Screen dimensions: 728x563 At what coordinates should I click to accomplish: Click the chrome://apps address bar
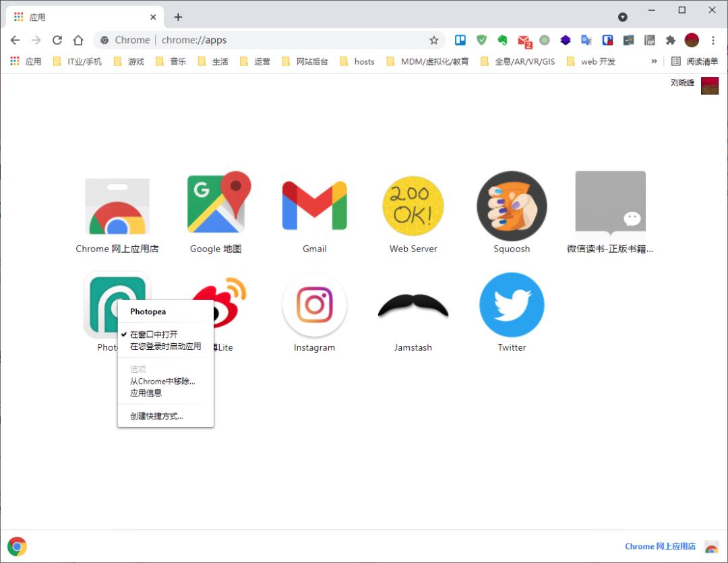click(x=269, y=40)
